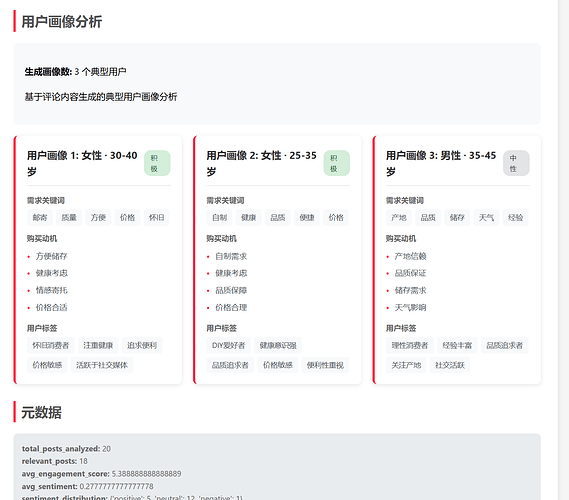The width and height of the screenshot is (569, 500).
Task: Click the 关注产地 user tag
Action: 406,365
